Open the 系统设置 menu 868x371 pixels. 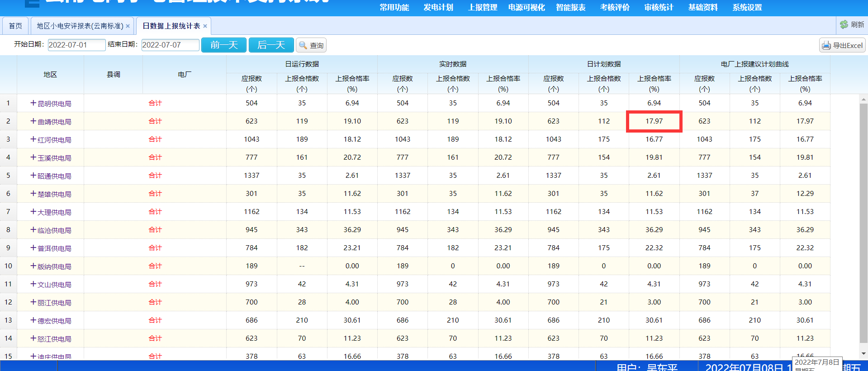click(747, 7)
